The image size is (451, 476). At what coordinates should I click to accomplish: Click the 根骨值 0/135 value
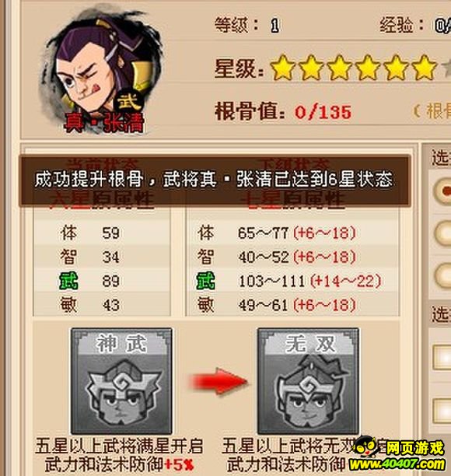coord(323,112)
